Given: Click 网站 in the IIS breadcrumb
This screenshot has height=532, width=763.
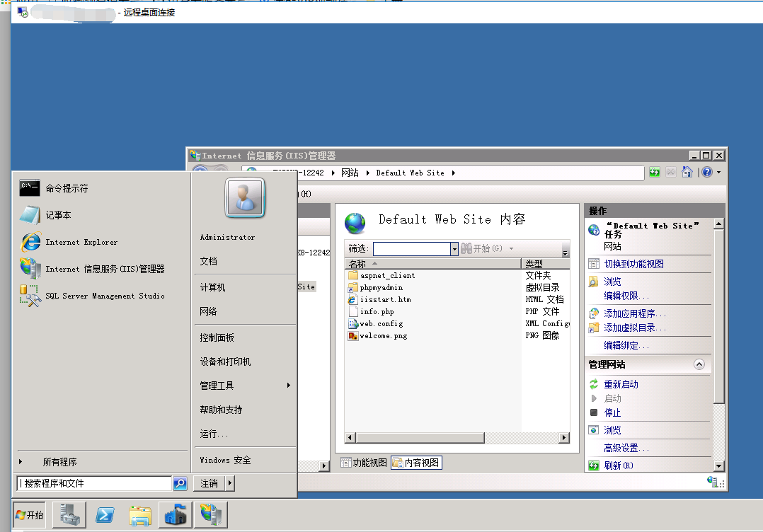Looking at the screenshot, I should [x=350, y=173].
